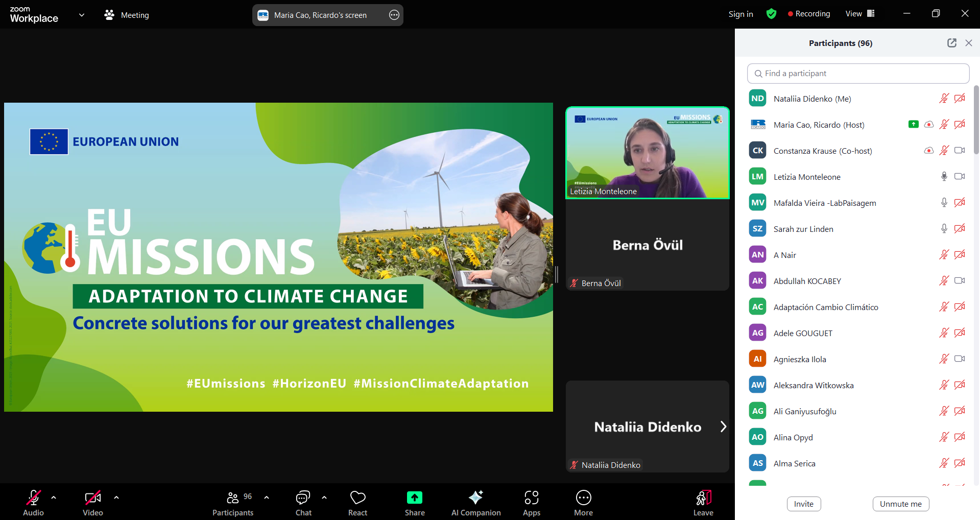Select the Nataliia Didenko video tile
The image size is (980, 520).
[x=648, y=427]
